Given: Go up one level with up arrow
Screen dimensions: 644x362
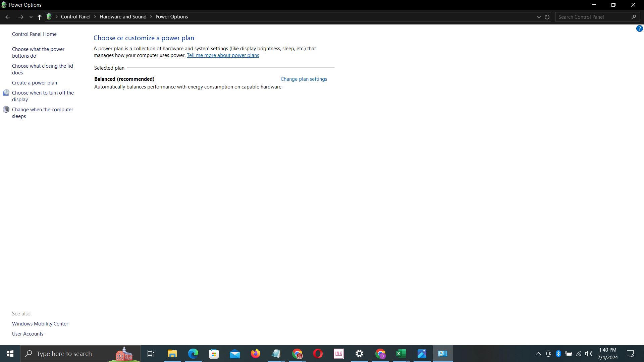Looking at the screenshot, I should click(x=40, y=17).
